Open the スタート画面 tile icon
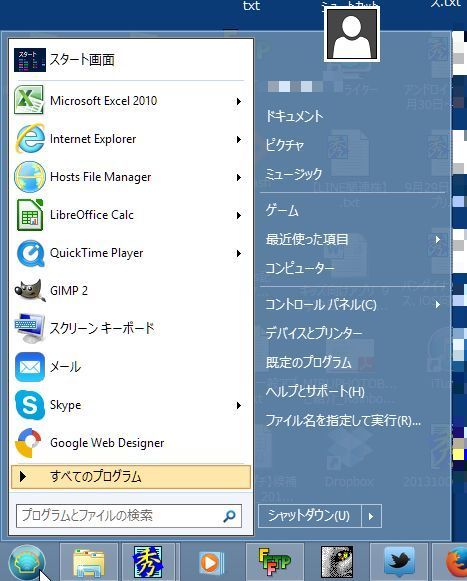Viewport: 467px width, 581px height. pos(30,60)
